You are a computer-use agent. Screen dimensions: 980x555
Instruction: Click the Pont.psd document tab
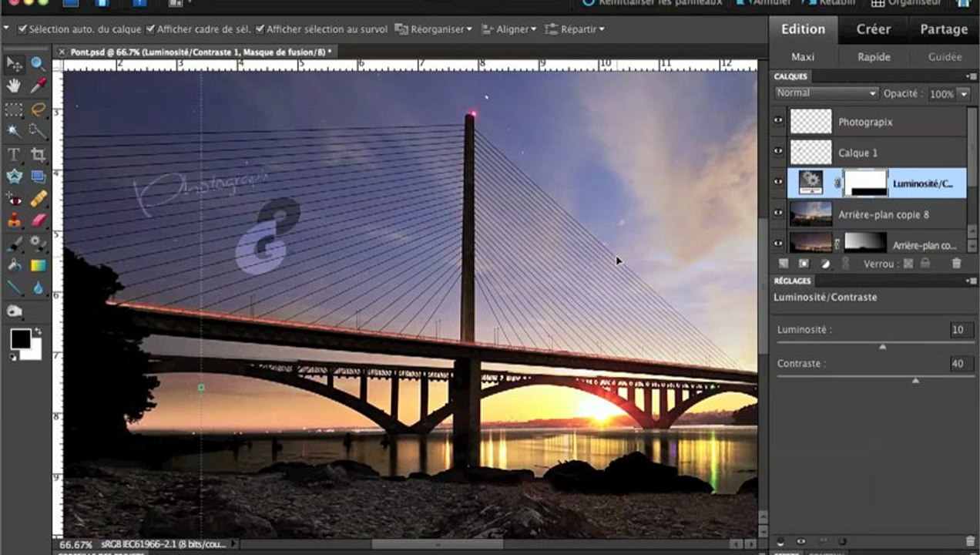click(x=201, y=52)
